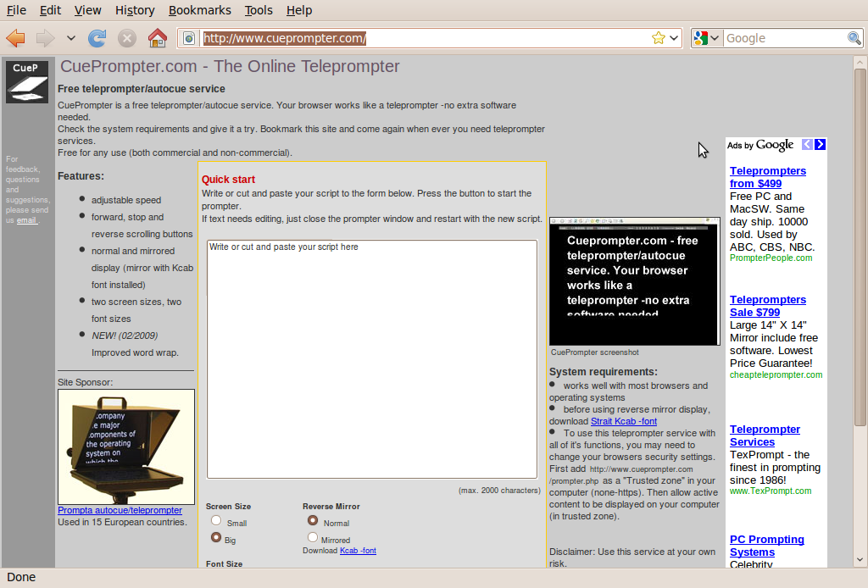Click the vertical scrollbar thumb
868x588 pixels.
coord(860,247)
